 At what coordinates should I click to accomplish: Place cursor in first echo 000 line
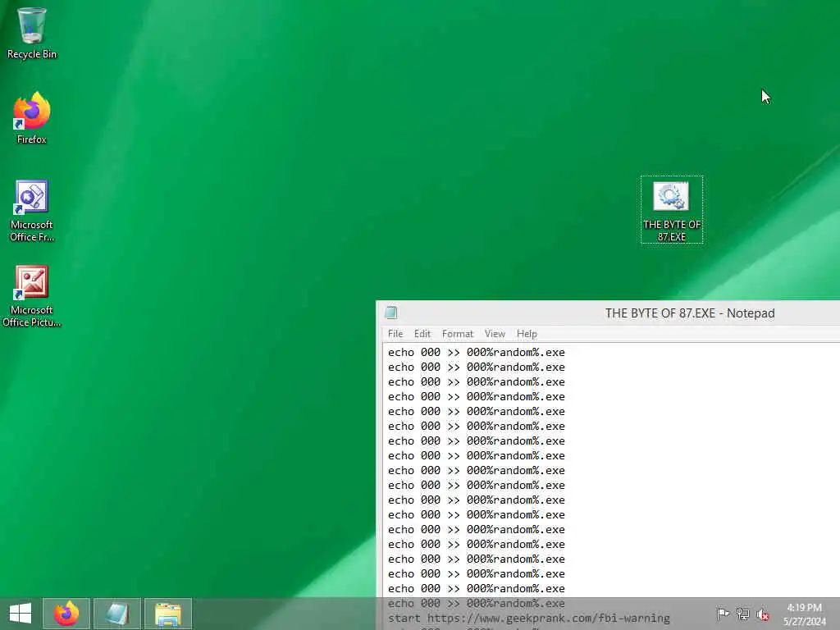[477, 353]
